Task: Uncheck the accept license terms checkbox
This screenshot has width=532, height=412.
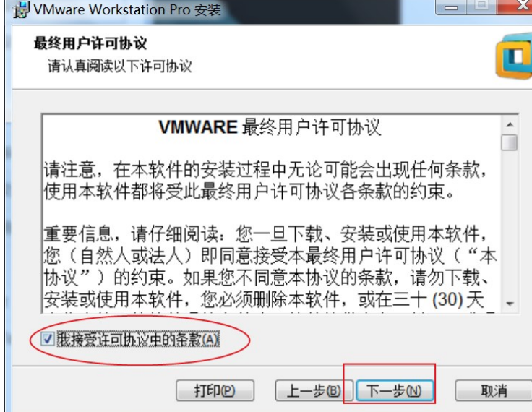Action: [47, 339]
